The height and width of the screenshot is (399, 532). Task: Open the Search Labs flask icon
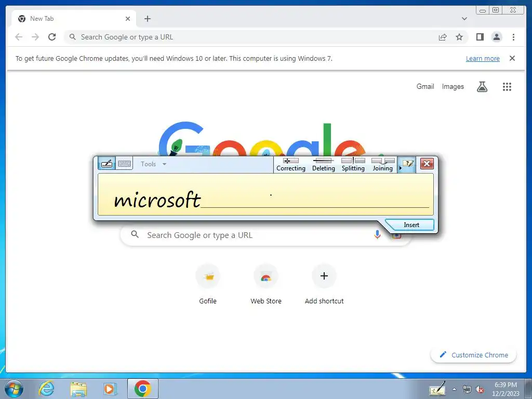[482, 87]
